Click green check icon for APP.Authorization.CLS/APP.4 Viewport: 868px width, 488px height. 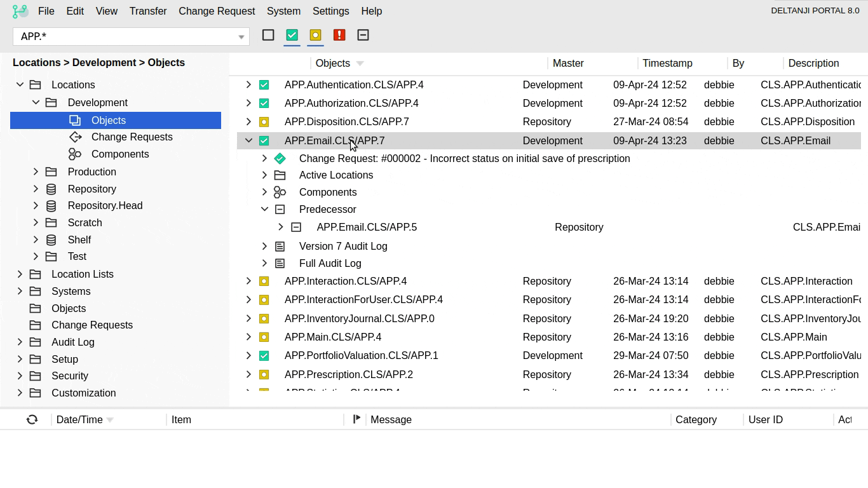pyautogui.click(x=264, y=103)
